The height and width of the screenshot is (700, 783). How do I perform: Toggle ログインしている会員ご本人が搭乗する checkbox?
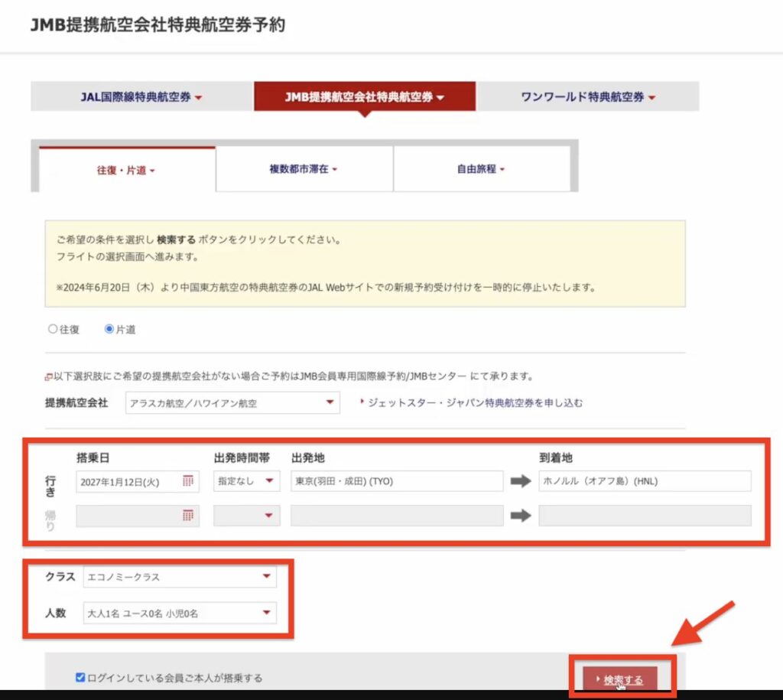(x=80, y=678)
